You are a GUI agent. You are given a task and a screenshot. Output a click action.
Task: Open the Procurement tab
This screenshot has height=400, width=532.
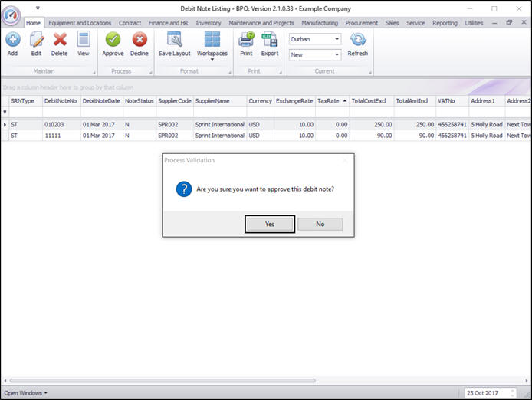(362, 23)
